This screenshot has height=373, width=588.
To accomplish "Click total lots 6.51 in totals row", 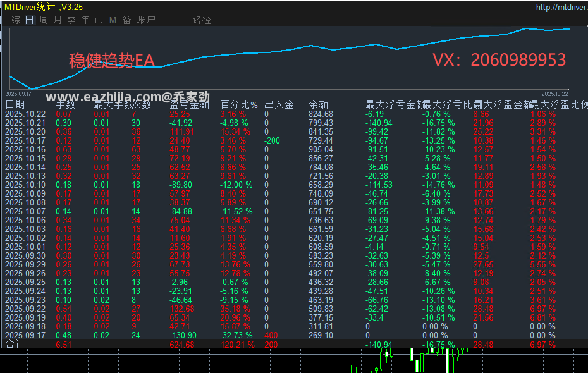I will coord(63,344).
